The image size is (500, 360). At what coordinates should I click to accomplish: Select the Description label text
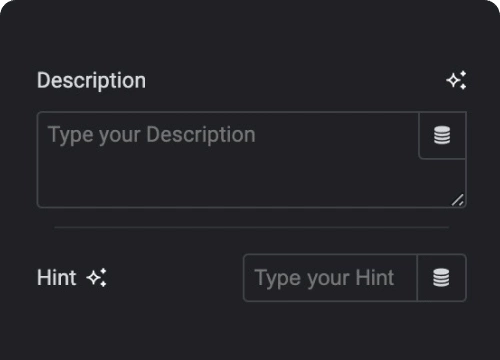tap(91, 81)
